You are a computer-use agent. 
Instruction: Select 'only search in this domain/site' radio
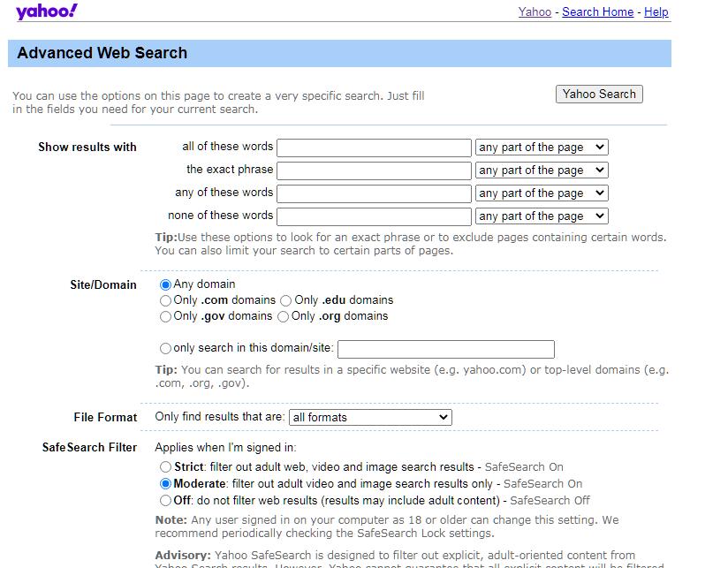tap(165, 348)
